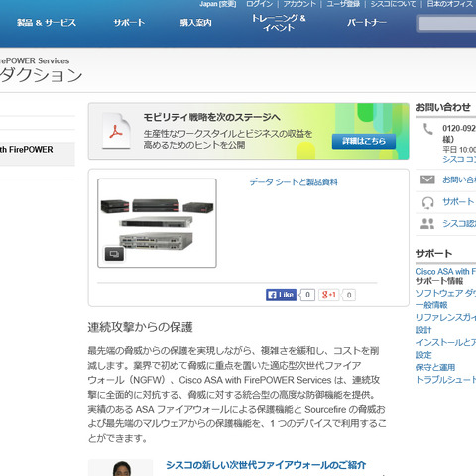Open the 一般情報 support link
The height and width of the screenshot is (476, 476).
tap(431, 305)
